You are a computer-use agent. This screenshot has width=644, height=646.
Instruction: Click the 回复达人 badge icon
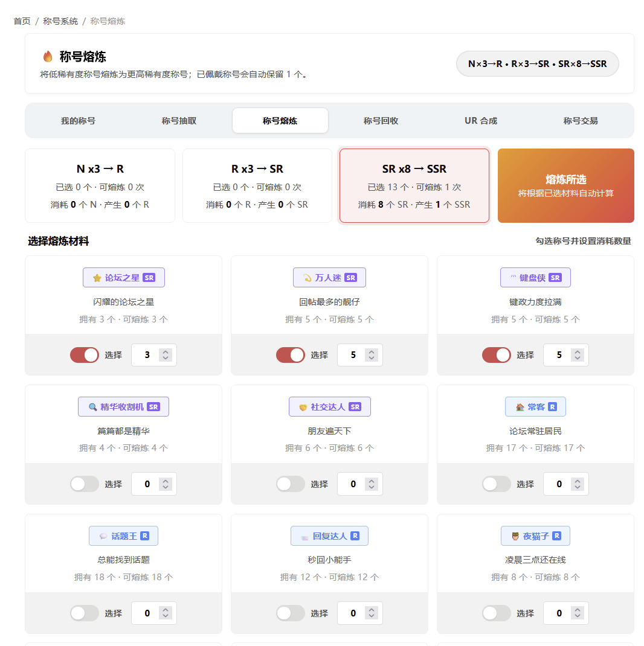coord(304,537)
